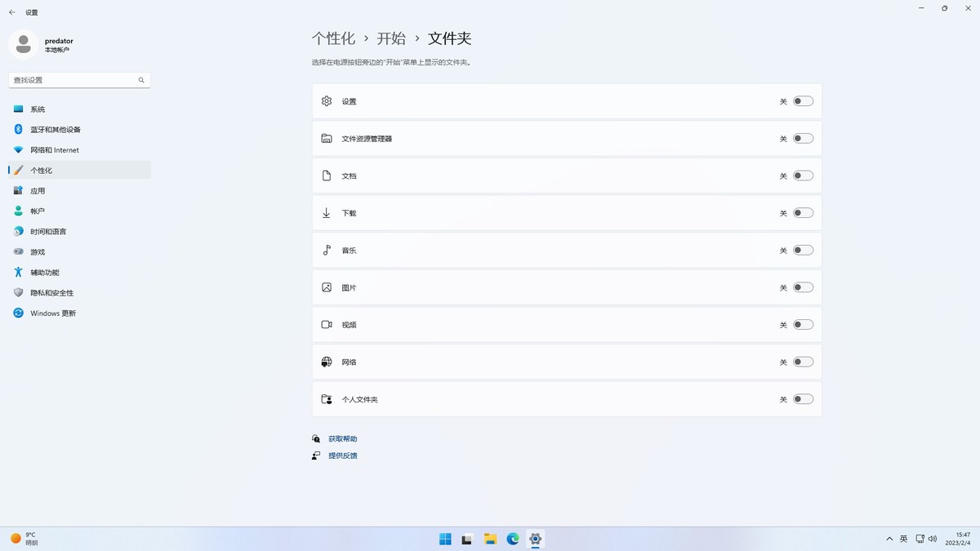Enable the 文档 toggle switch
This screenshot has width=980, height=551.
(802, 175)
